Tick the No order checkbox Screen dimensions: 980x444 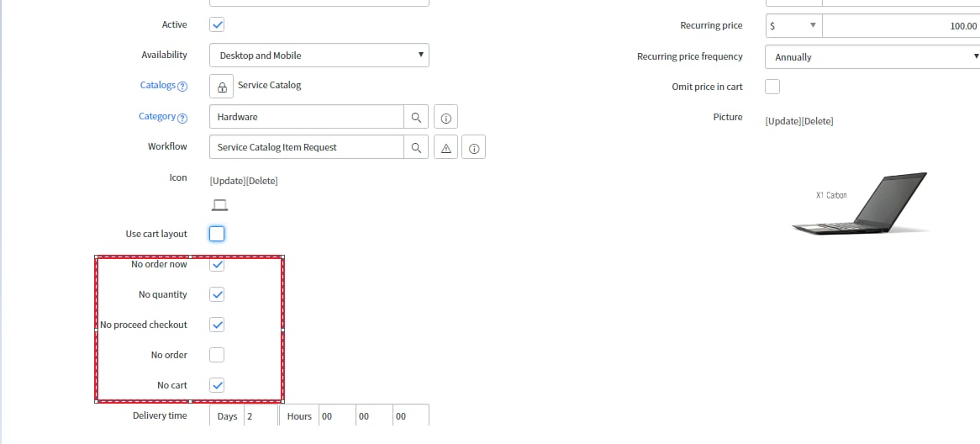tap(217, 355)
